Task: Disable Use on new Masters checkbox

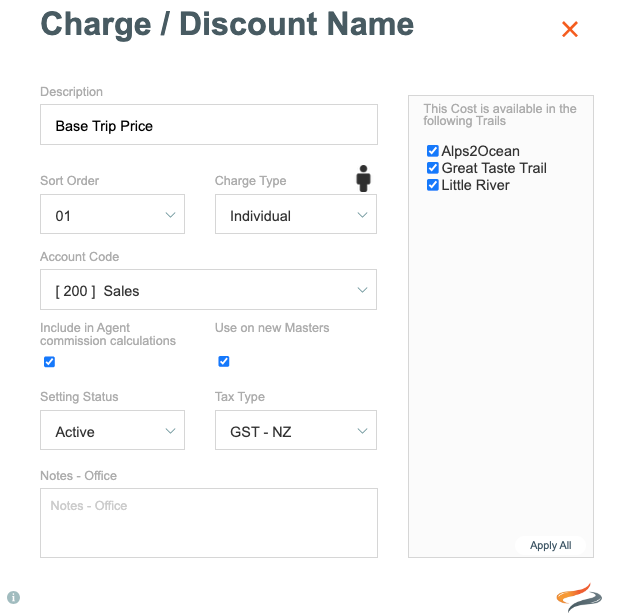Action: (224, 361)
